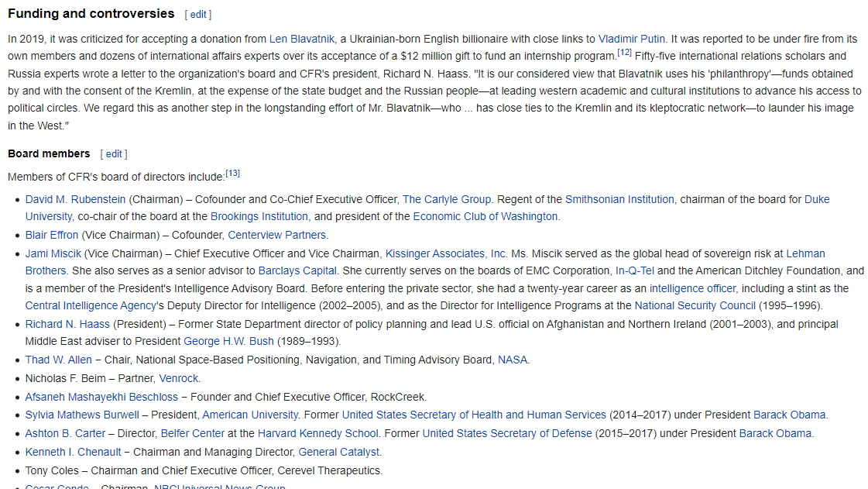Go to National Security Council page
The width and height of the screenshot is (868, 489).
tap(695, 305)
